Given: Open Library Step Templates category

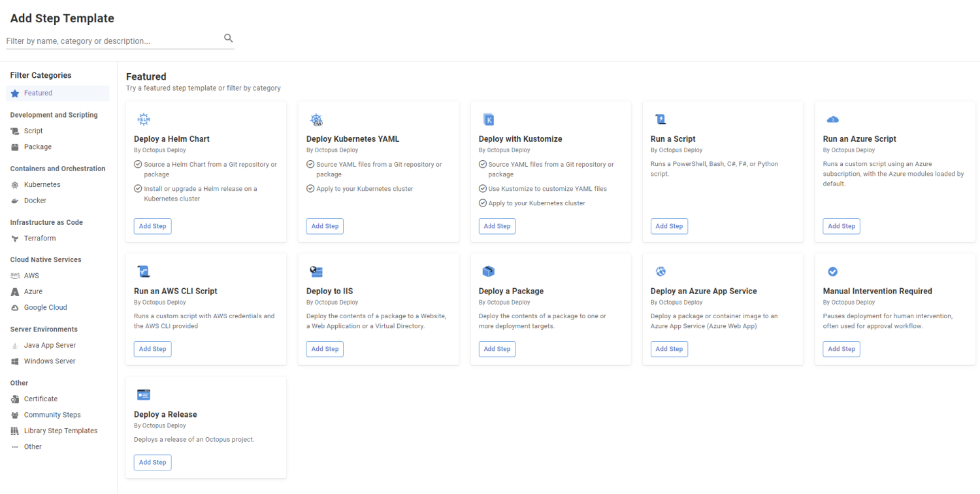Looking at the screenshot, I should tap(60, 431).
